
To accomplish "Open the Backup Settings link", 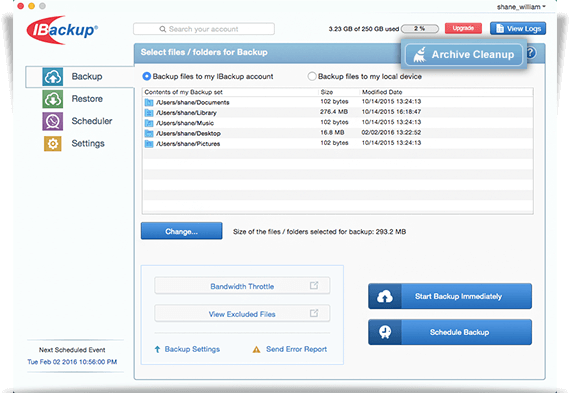I will 192,349.
